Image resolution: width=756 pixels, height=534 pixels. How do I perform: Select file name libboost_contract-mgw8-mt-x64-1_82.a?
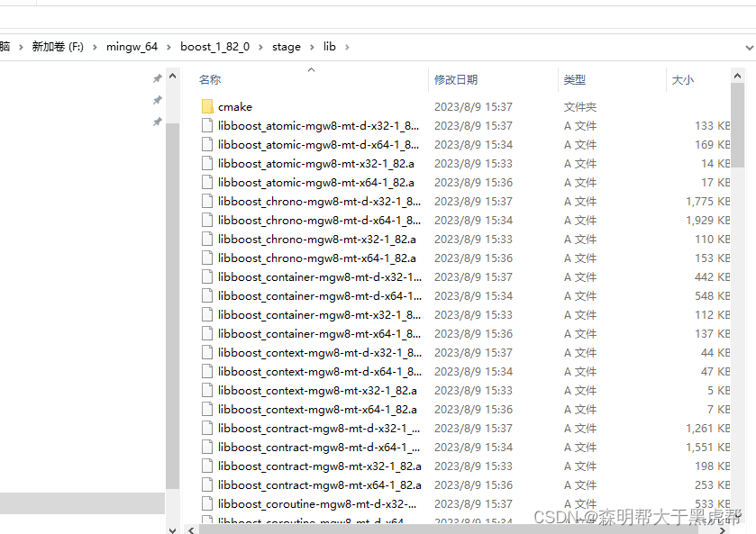click(x=320, y=484)
